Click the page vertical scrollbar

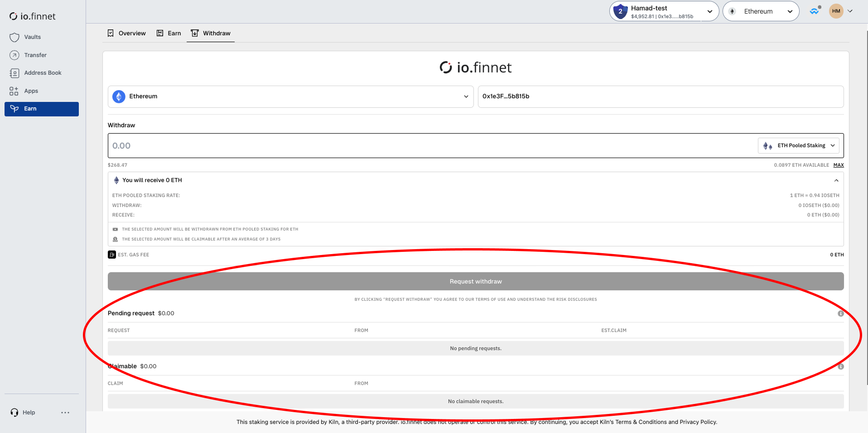867,208
